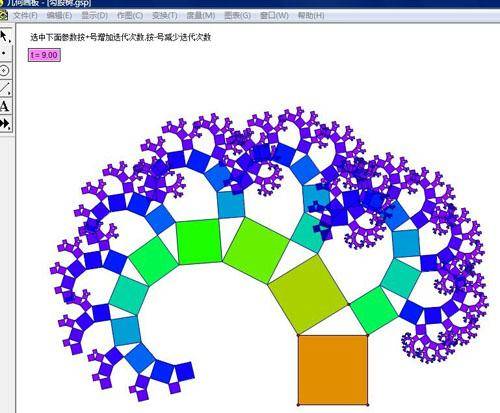Open the 显示(D) menu

(95, 16)
